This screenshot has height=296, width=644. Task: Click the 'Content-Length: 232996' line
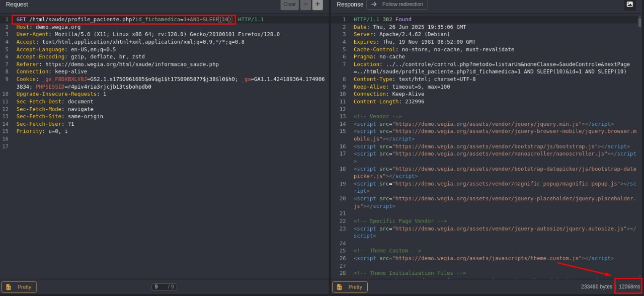[x=388, y=102]
